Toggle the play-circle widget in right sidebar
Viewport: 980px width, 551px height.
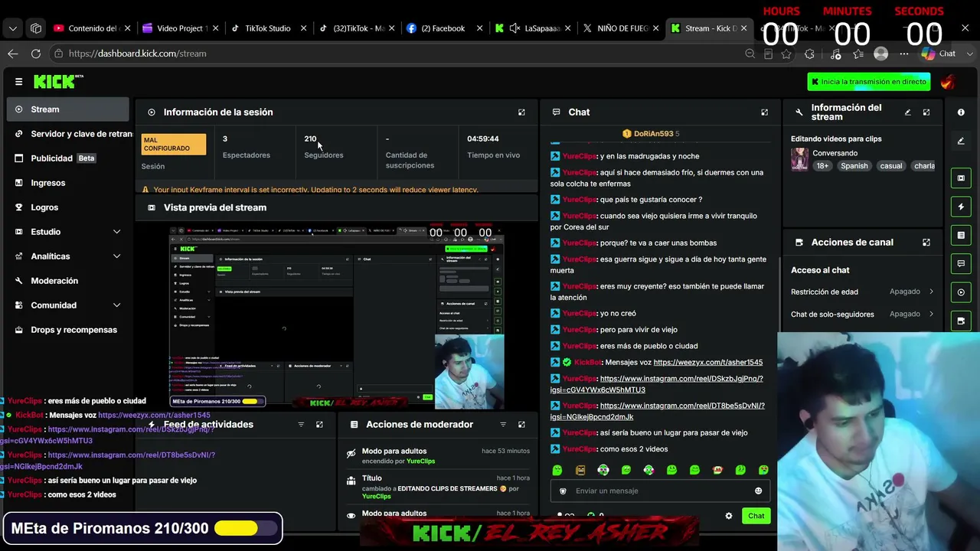[x=961, y=292]
